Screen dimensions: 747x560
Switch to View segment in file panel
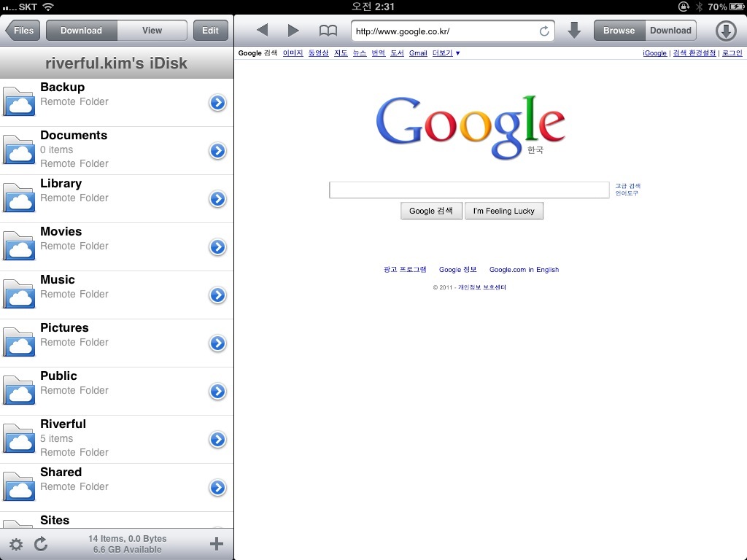(x=152, y=31)
